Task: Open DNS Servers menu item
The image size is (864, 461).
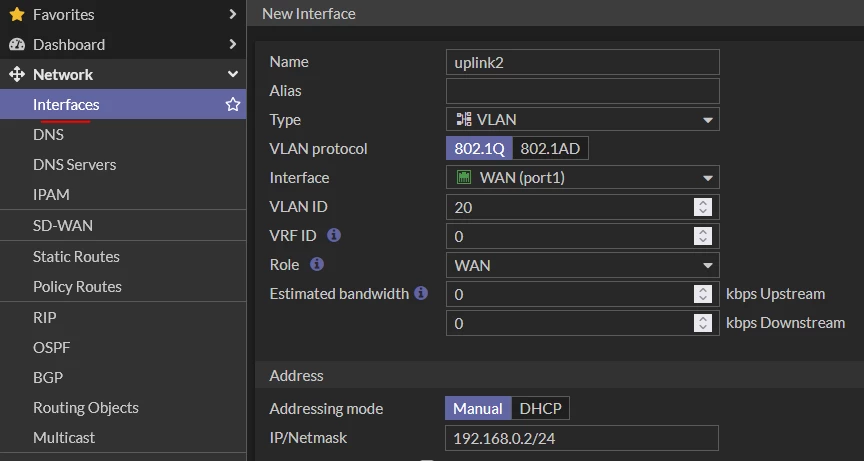Action: 123,165
